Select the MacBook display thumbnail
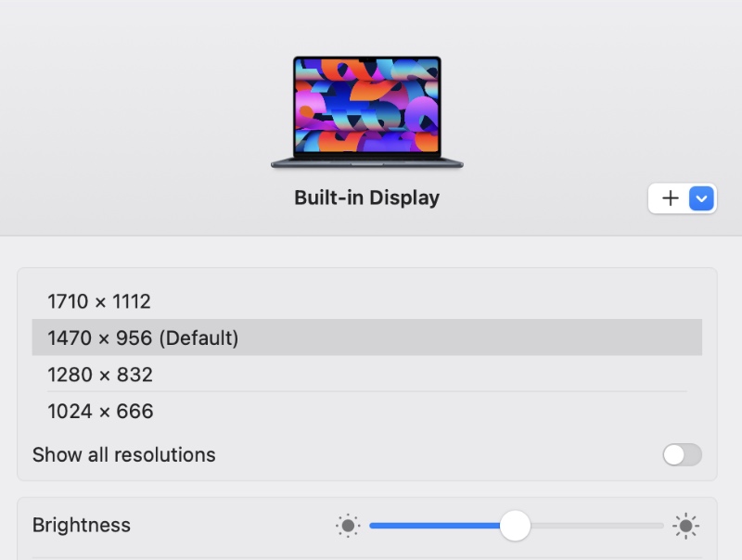Screen dimensions: 742x560 point(367,111)
